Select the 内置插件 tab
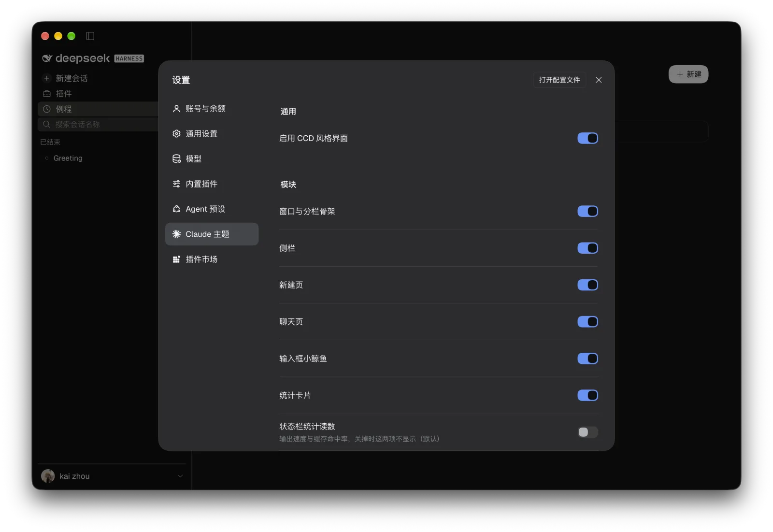The height and width of the screenshot is (532, 773). [212, 184]
